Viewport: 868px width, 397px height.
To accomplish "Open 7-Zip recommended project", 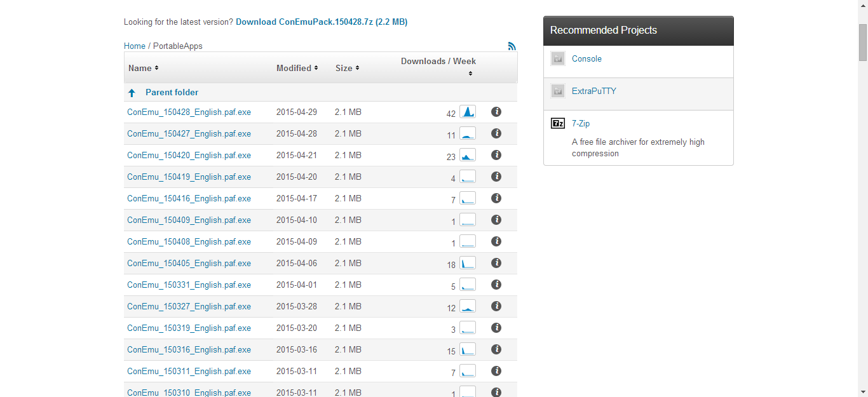I will tap(581, 124).
